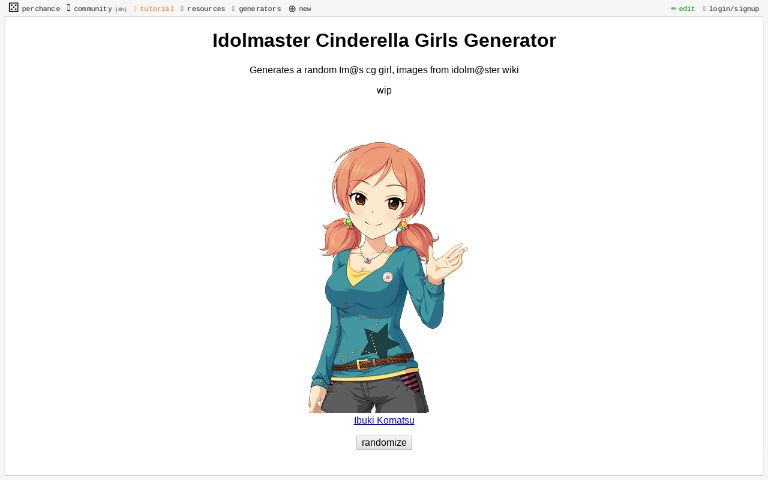Open the community menu item
This screenshot has width=768, height=480.
pos(93,9)
